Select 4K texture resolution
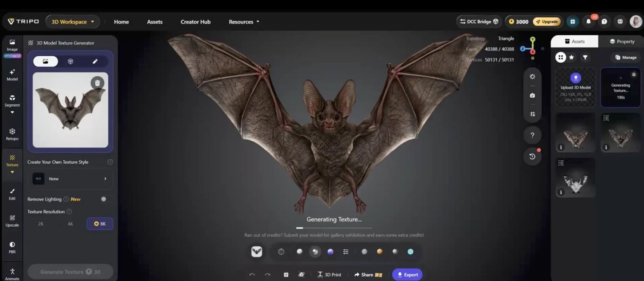The width and height of the screenshot is (644, 281). click(70, 224)
